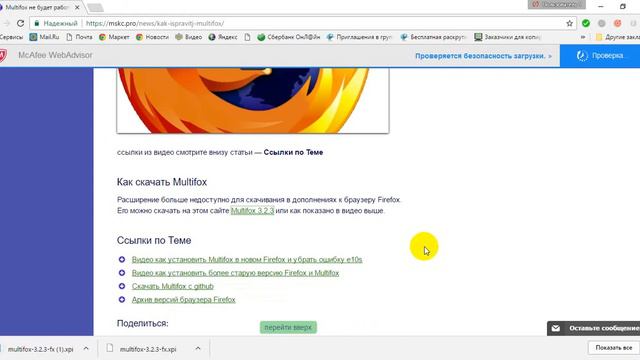
Task: Click the Firefox logo image
Action: point(253,100)
